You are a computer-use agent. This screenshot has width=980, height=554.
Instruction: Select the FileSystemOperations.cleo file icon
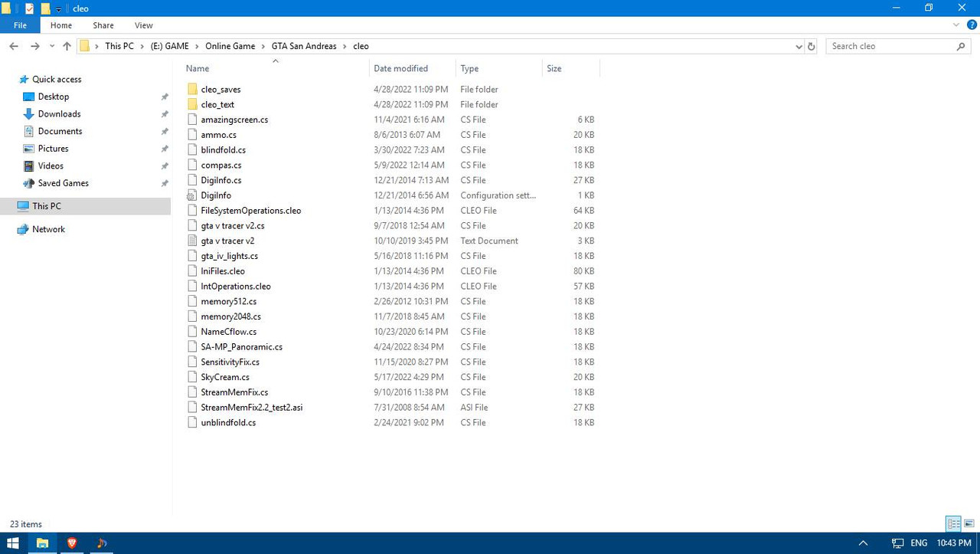(192, 211)
